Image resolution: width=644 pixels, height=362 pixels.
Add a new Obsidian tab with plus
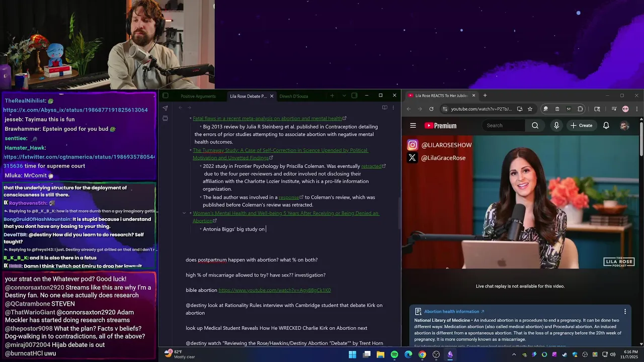(x=332, y=96)
